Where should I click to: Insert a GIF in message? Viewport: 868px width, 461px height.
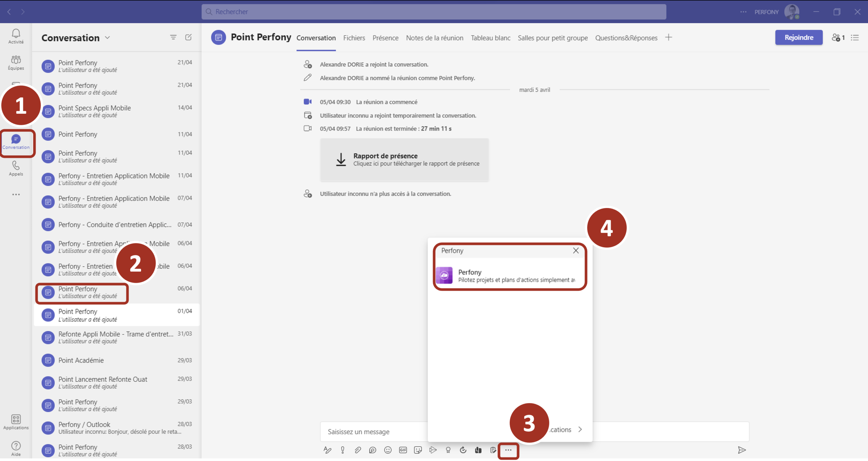pyautogui.click(x=403, y=450)
